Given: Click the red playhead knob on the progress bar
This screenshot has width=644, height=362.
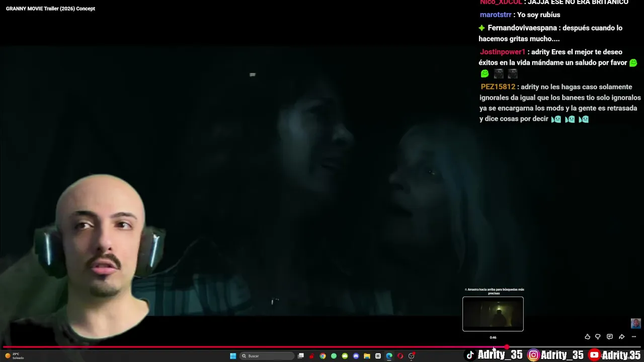Looking at the screenshot, I should (x=507, y=347).
